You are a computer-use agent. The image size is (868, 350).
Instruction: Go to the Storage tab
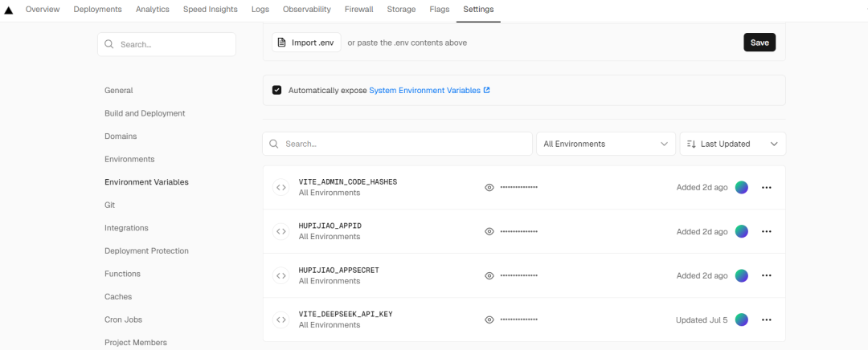pos(401,10)
